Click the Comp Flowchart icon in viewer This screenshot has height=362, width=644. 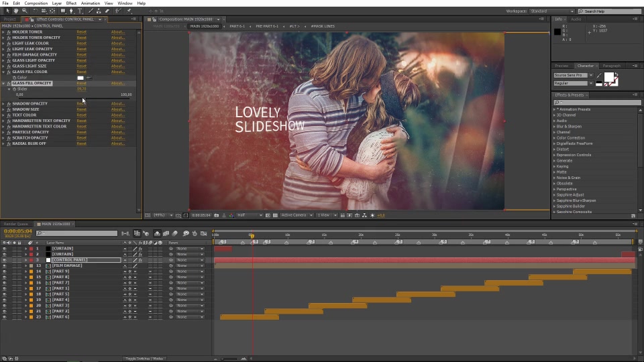coord(364,215)
